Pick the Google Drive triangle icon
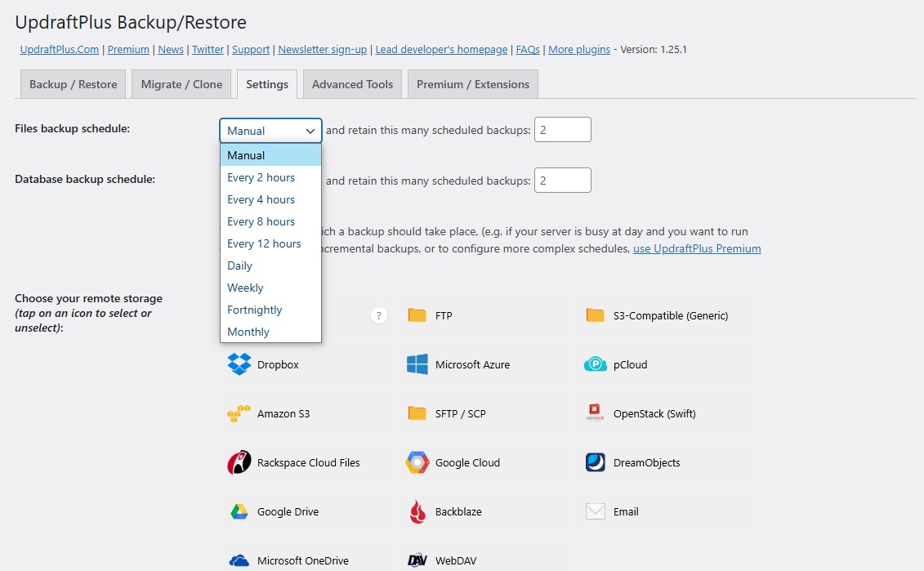Viewport: 924px width, 571px height. click(x=239, y=511)
